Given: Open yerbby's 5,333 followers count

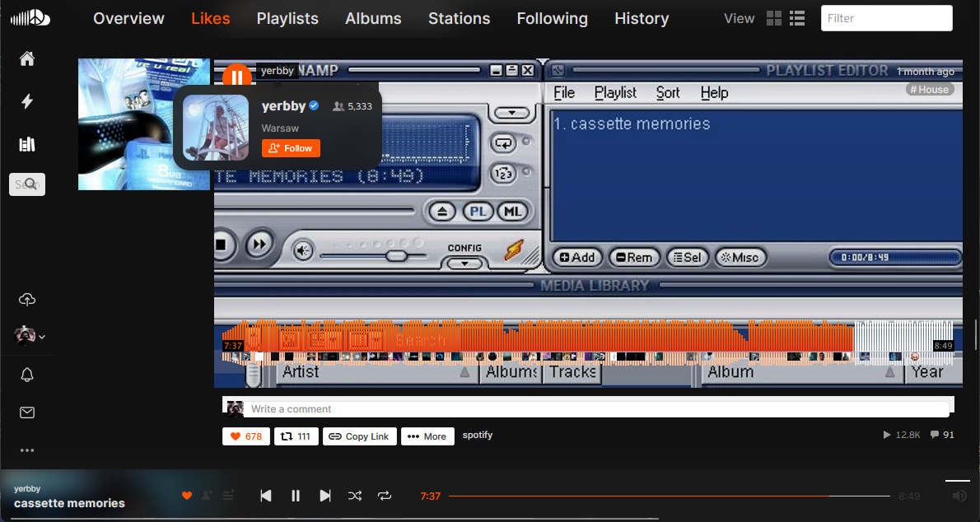Looking at the screenshot, I should (352, 106).
